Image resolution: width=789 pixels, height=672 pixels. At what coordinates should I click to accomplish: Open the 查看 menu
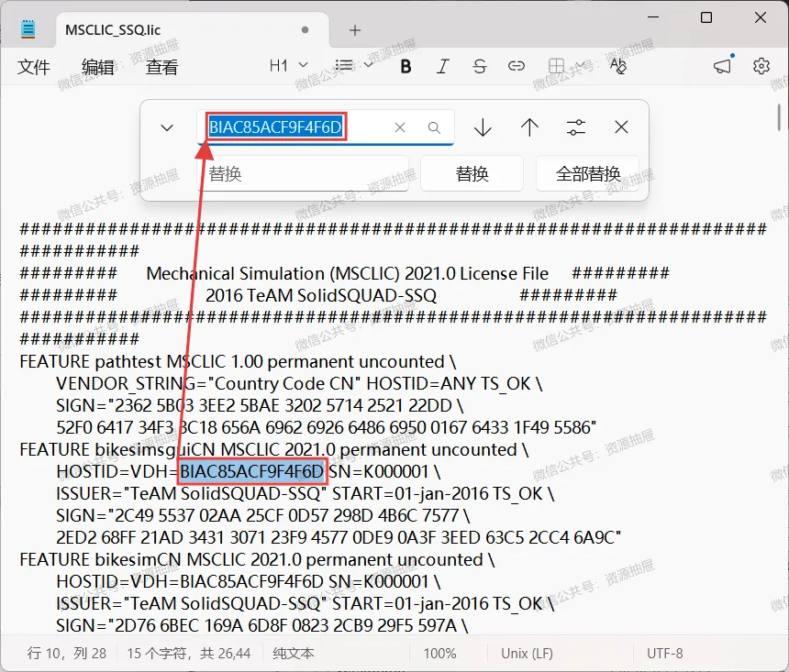click(x=161, y=66)
